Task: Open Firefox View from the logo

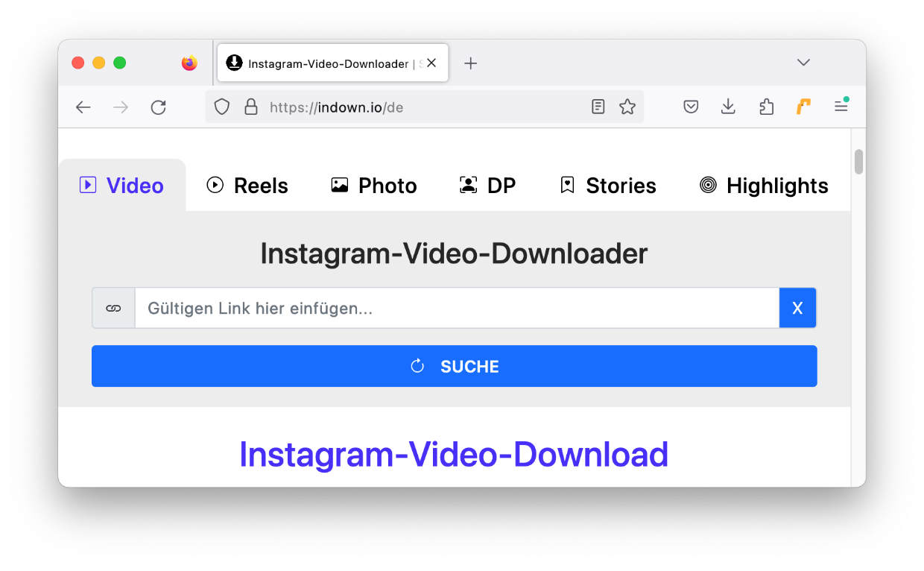Action: pyautogui.click(x=189, y=63)
